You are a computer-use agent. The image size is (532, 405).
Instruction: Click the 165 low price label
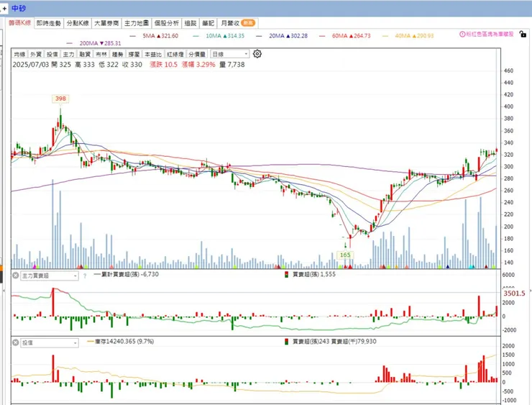tap(344, 255)
